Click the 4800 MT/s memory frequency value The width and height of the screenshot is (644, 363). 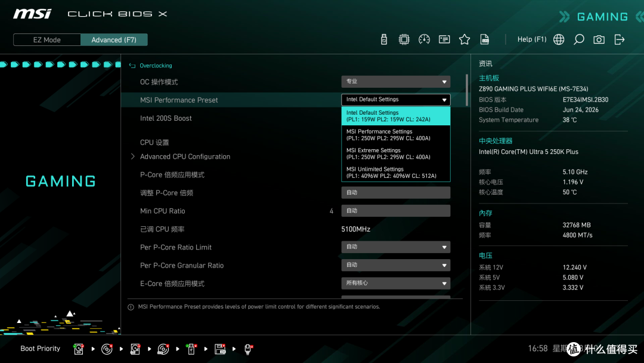coord(577,235)
